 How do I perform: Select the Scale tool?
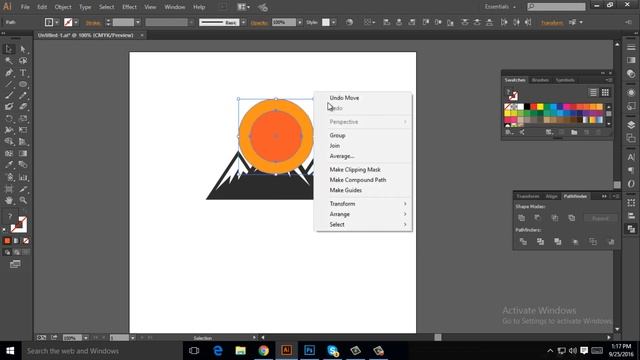pos(23,119)
